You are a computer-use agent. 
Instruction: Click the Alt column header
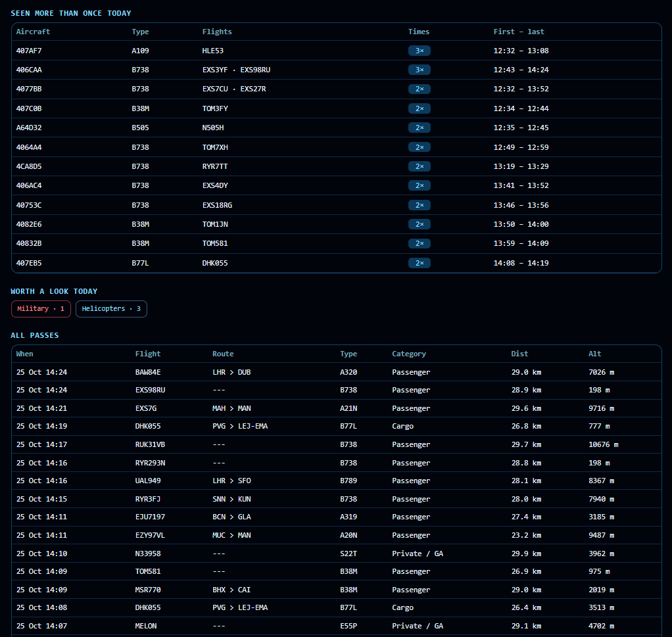[x=595, y=354]
